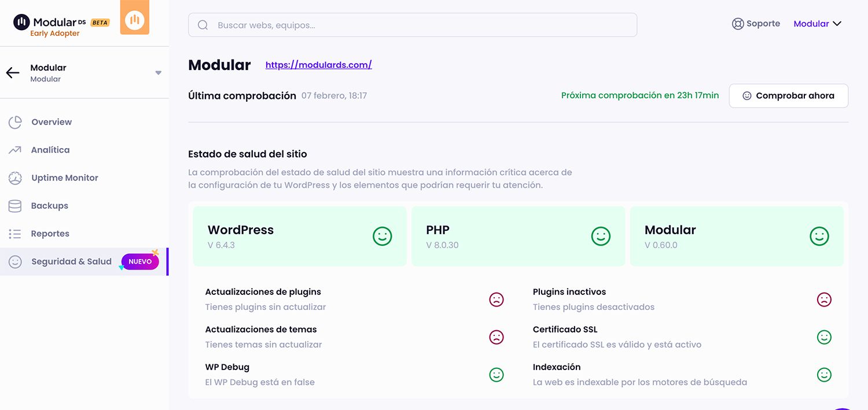The width and height of the screenshot is (868, 410).
Task: Click the sad face for Actualizaciones de plugins
Action: click(496, 300)
